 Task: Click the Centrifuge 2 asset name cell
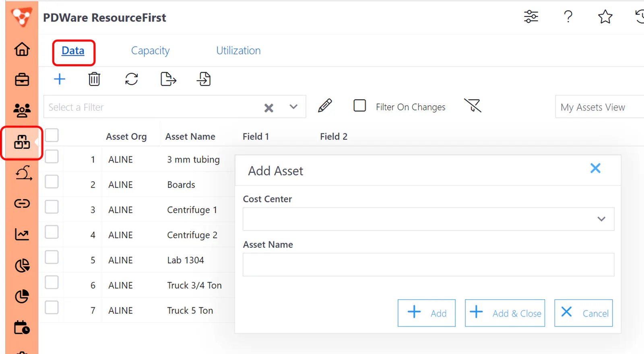pos(192,235)
